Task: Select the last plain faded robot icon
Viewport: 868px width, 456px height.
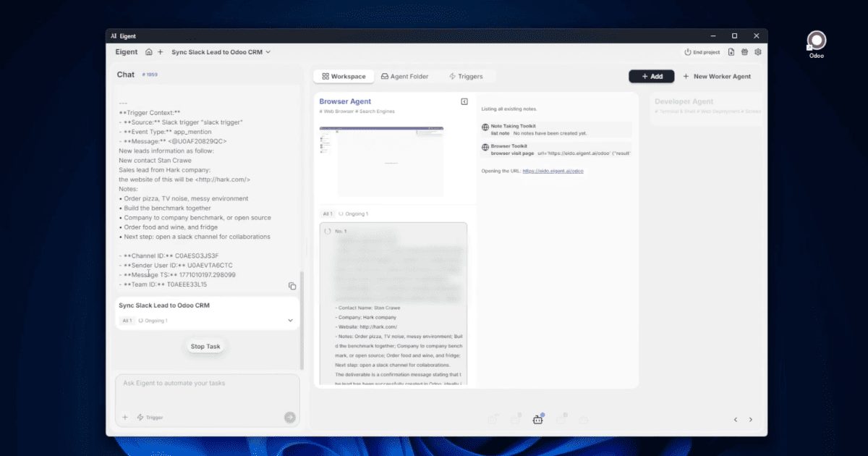Action: (x=583, y=419)
